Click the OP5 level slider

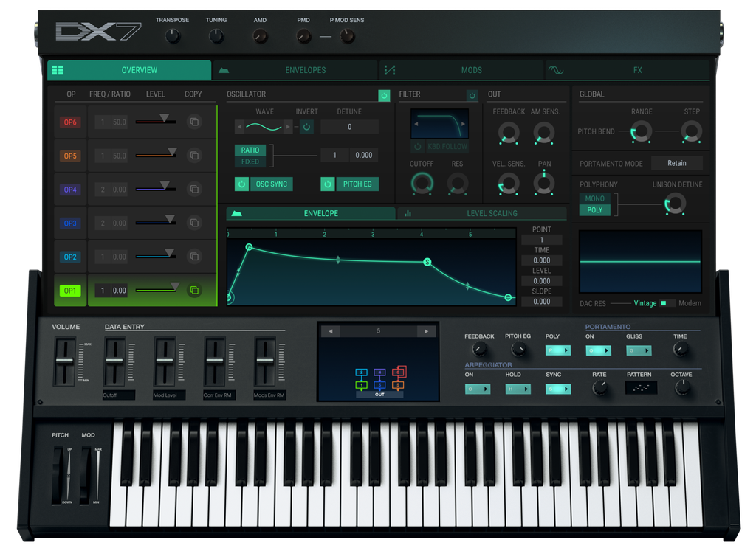coord(157,154)
